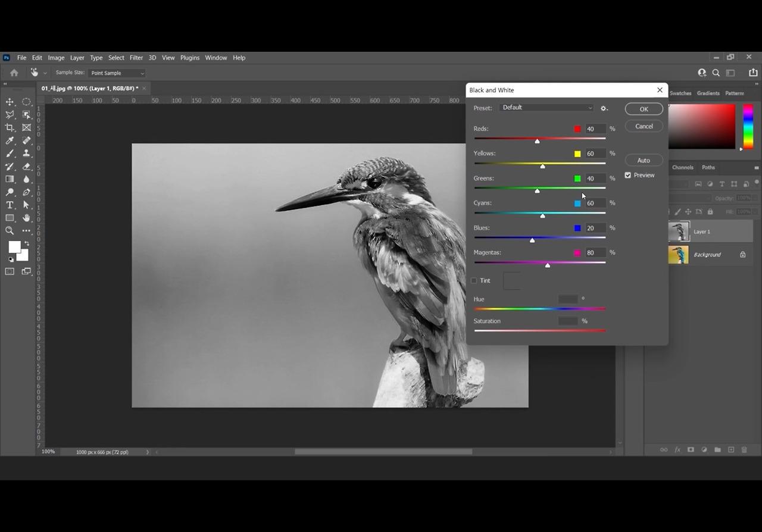Open the status bar info arrow

pos(148,452)
